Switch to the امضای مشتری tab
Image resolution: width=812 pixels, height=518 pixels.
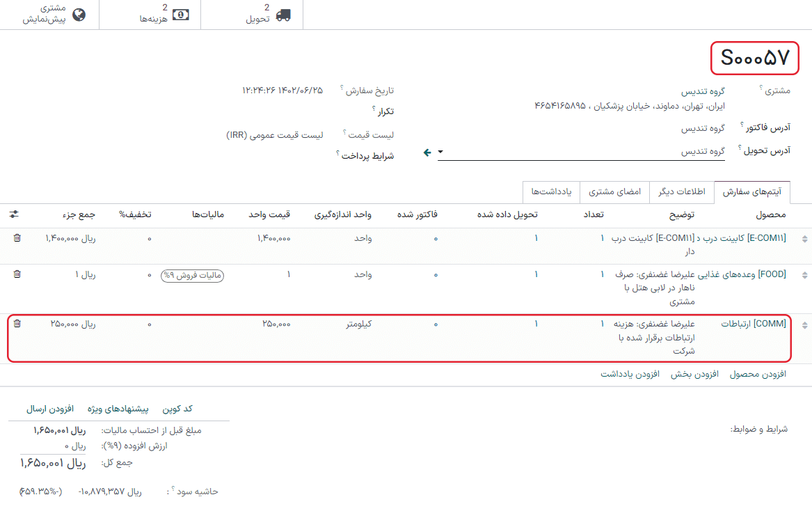614,192
